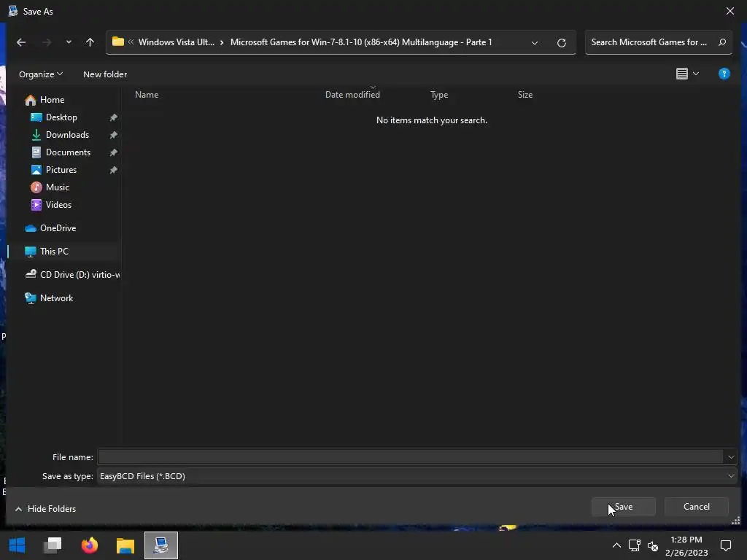Create a New folder
The width and height of the screenshot is (747, 560).
click(x=105, y=74)
